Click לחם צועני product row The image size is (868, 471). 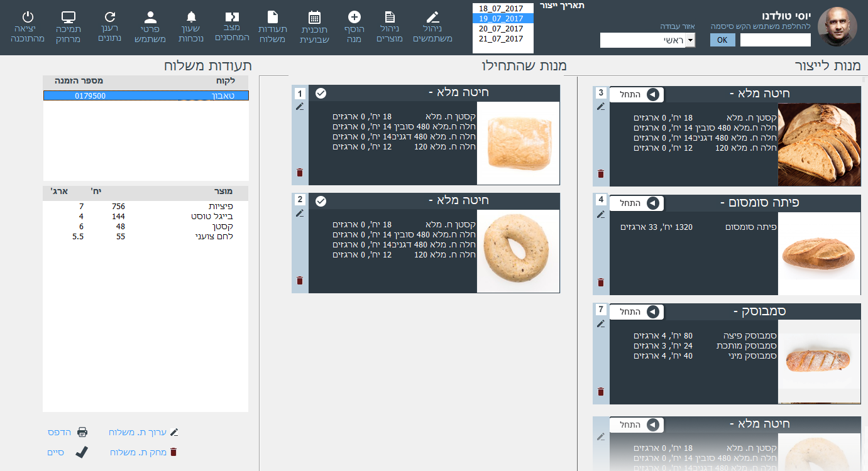click(x=146, y=236)
